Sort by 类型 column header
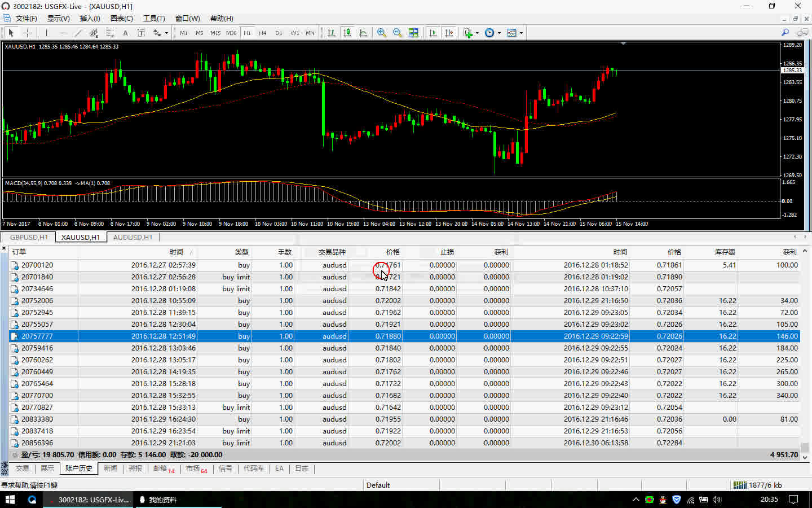 pyautogui.click(x=242, y=252)
